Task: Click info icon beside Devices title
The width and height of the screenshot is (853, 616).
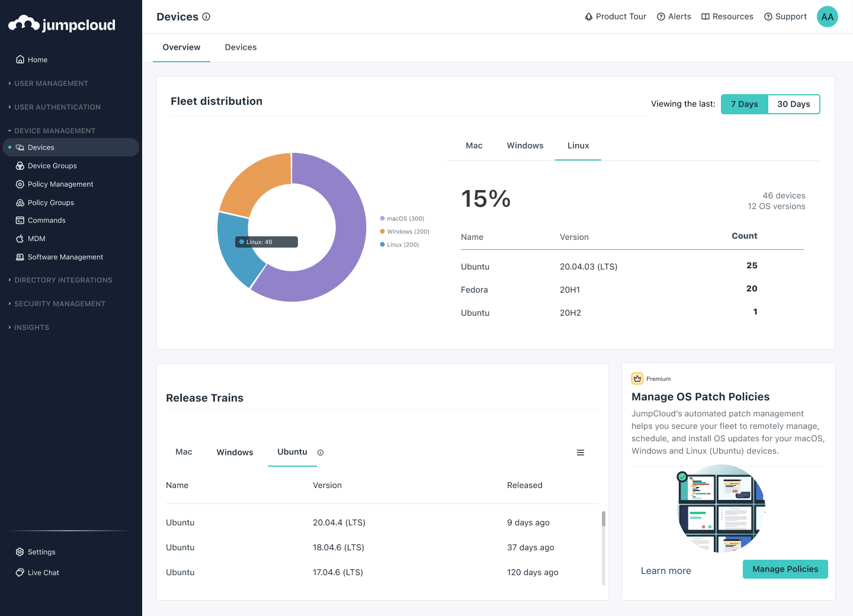Action: [x=206, y=17]
